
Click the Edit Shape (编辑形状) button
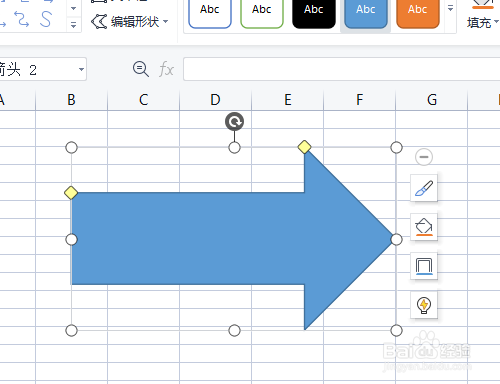pos(130,22)
